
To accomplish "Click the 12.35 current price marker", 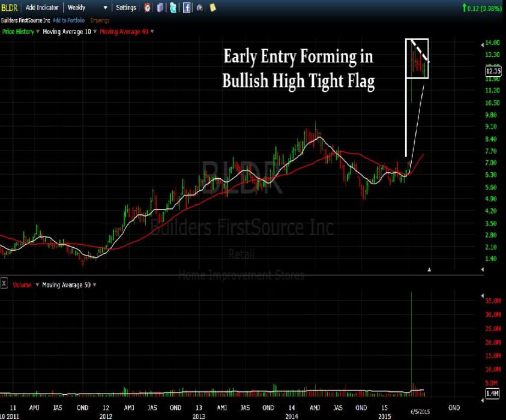I will pos(493,71).
